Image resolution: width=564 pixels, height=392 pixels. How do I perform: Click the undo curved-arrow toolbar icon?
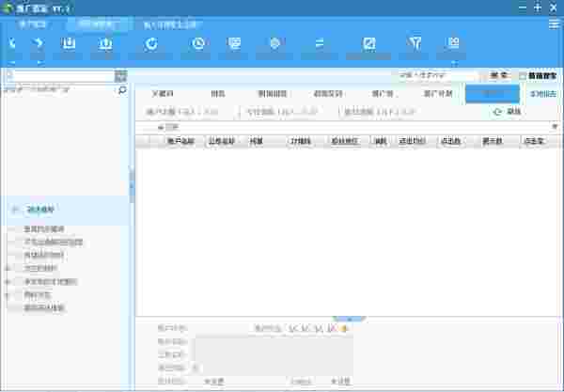point(12,43)
